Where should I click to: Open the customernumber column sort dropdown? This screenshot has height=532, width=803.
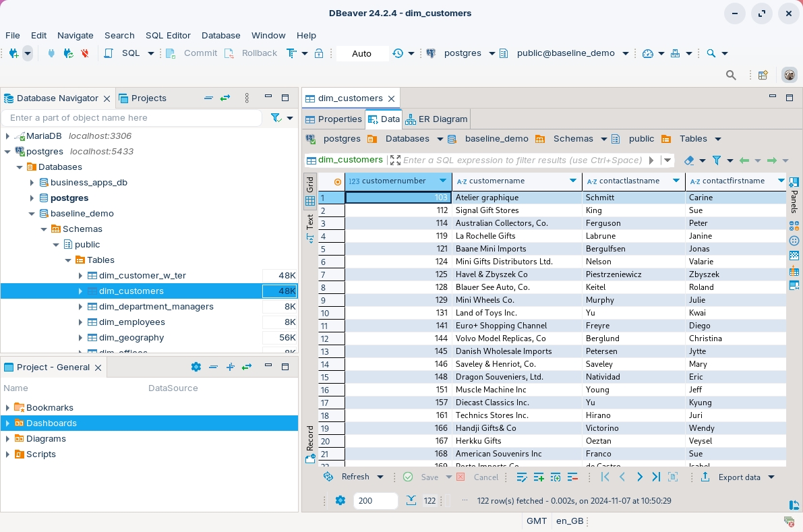(443, 181)
